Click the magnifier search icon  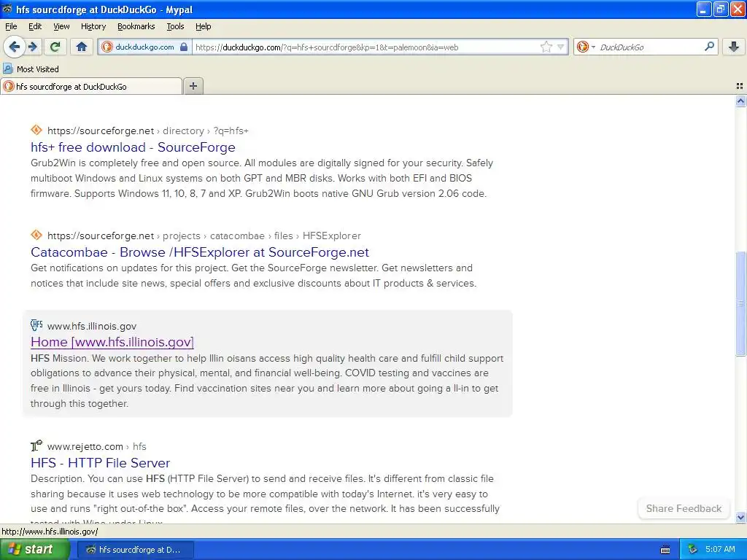709,47
